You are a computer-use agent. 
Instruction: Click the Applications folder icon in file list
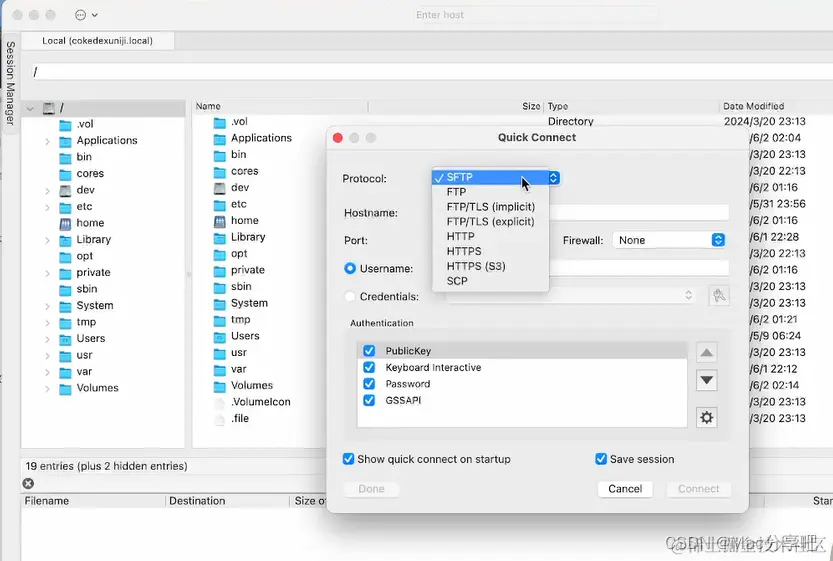pos(219,138)
